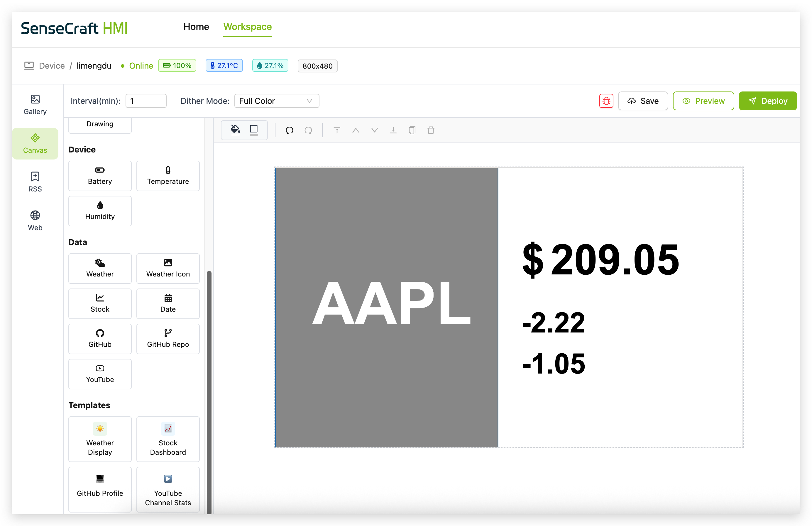Go to the Home tab
Image resolution: width=812 pixels, height=526 pixels.
click(x=196, y=27)
